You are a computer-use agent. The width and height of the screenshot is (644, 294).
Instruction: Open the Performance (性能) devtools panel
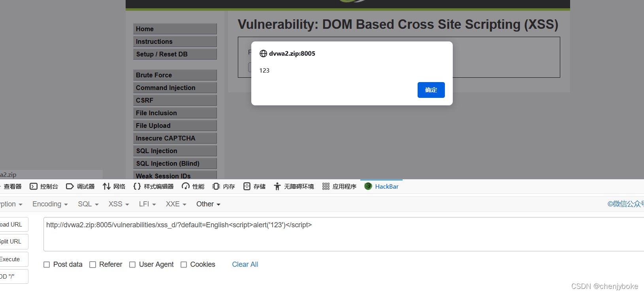193,186
